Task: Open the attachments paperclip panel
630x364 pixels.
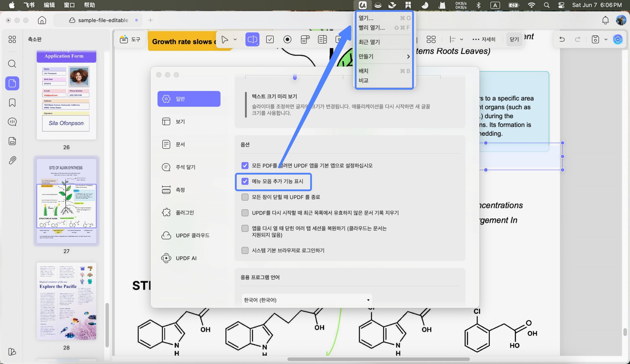Action: click(12, 160)
